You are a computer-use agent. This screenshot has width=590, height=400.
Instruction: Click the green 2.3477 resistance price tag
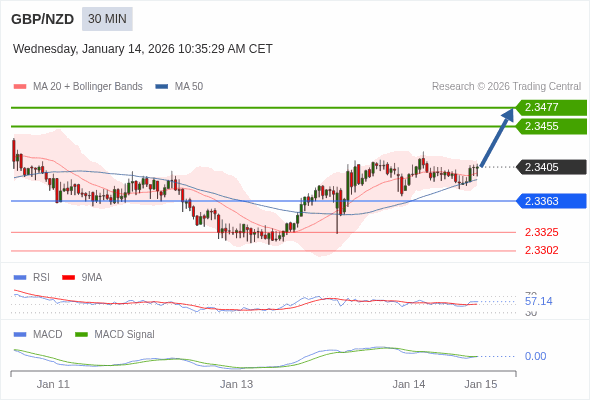pos(551,108)
